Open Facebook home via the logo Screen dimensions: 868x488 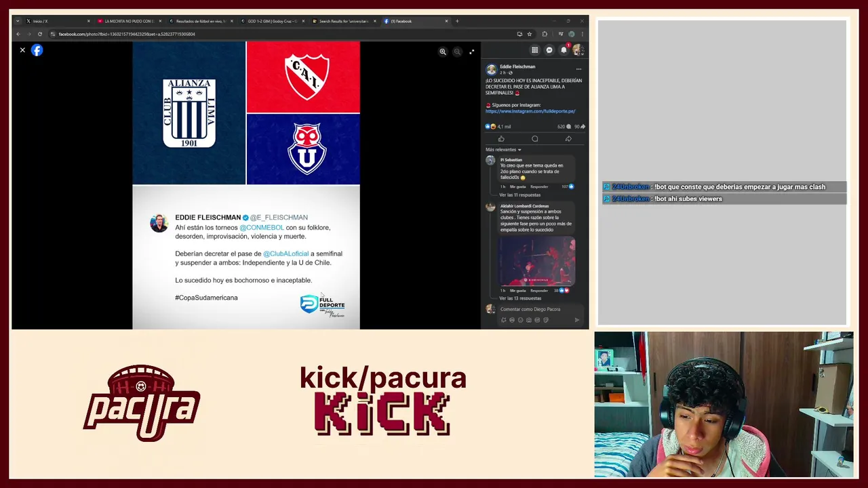click(37, 50)
